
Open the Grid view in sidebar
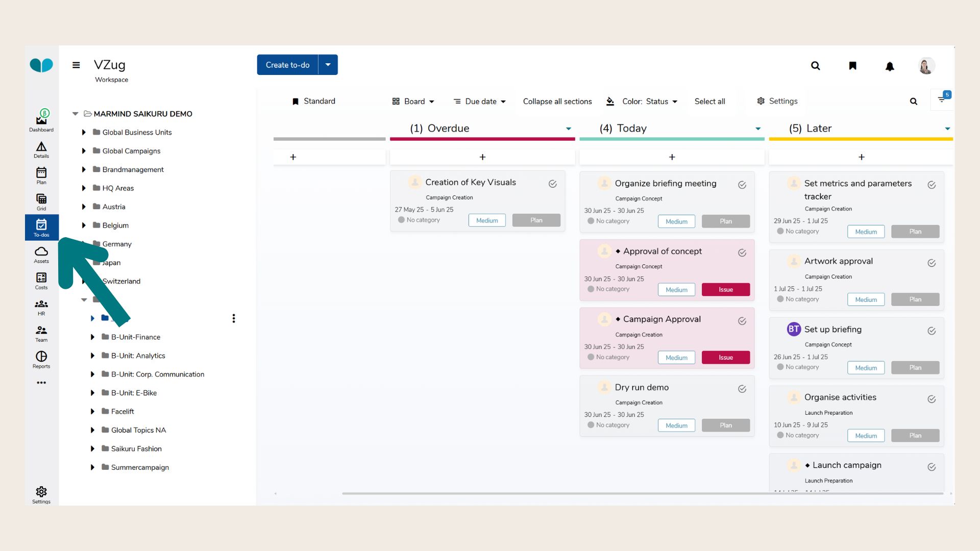tap(41, 201)
